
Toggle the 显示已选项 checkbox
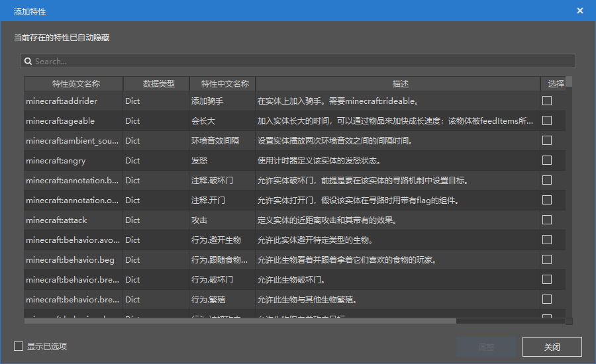[x=19, y=346]
